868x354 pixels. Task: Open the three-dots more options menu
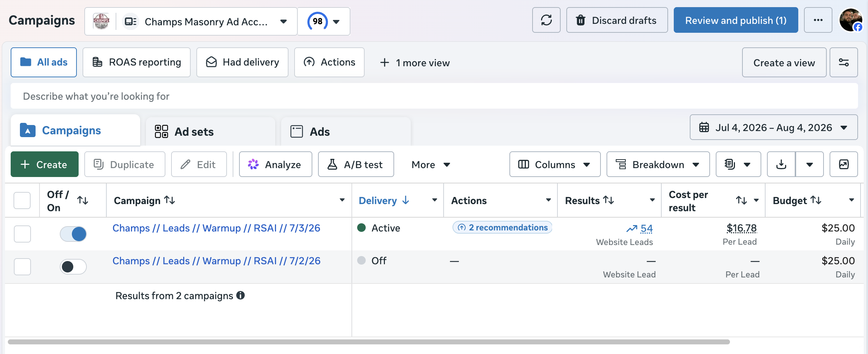coord(818,20)
